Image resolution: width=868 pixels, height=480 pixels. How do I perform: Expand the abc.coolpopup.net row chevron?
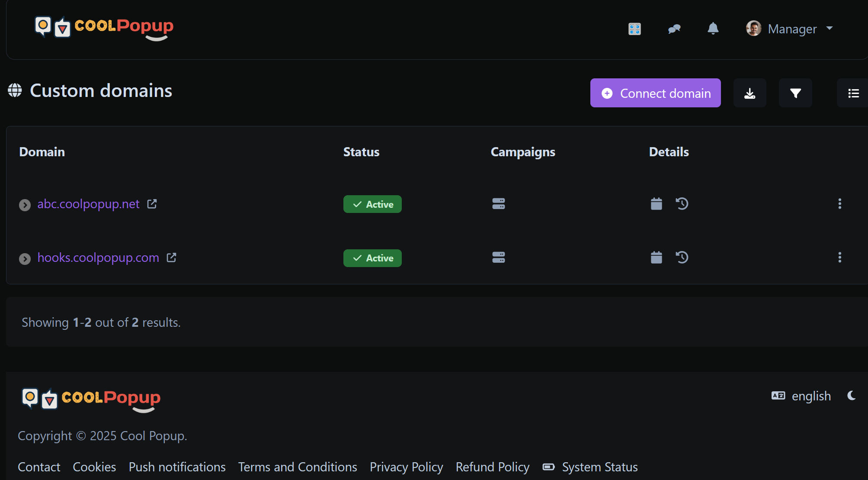(25, 205)
